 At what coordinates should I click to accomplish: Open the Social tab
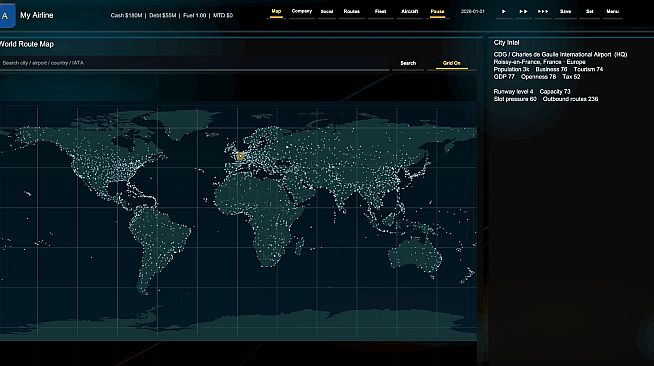327,12
